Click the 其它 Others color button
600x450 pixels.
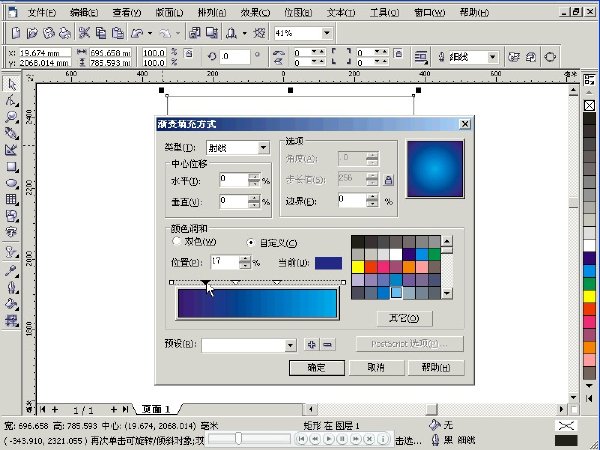[404, 318]
